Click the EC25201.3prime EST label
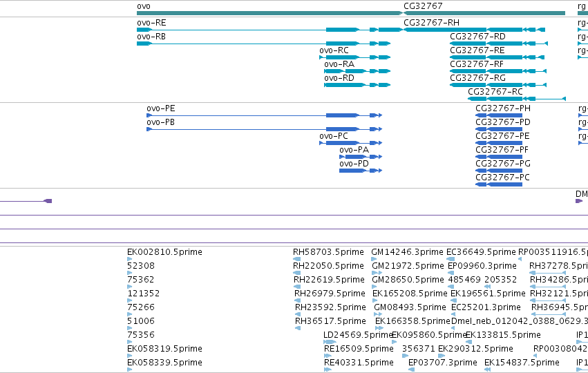This screenshot has height=373, width=588. pos(486,308)
